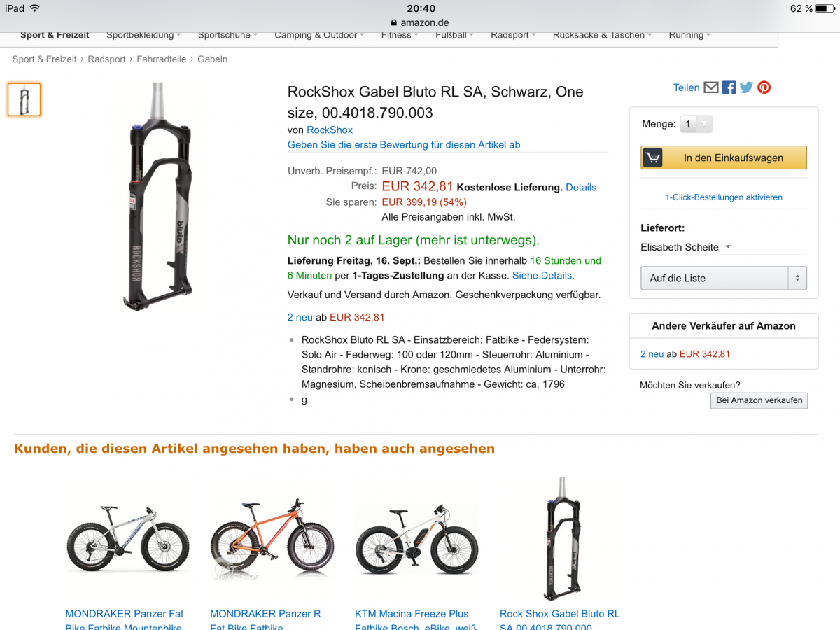Open the Sportbekleidung menu
Screen dimensions: 840x630
coord(143,35)
